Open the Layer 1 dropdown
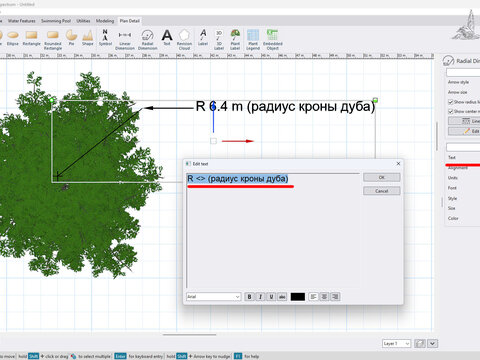The image size is (480, 360). click(x=396, y=343)
